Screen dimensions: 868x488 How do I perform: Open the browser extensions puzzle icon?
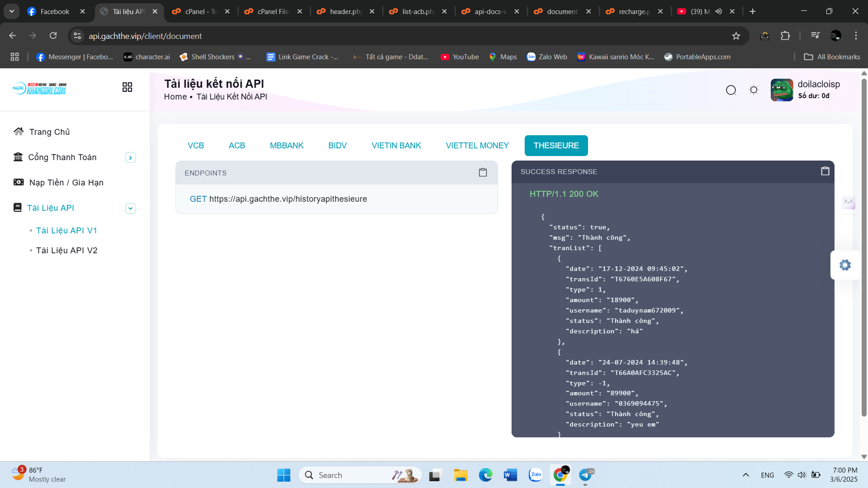785,36
